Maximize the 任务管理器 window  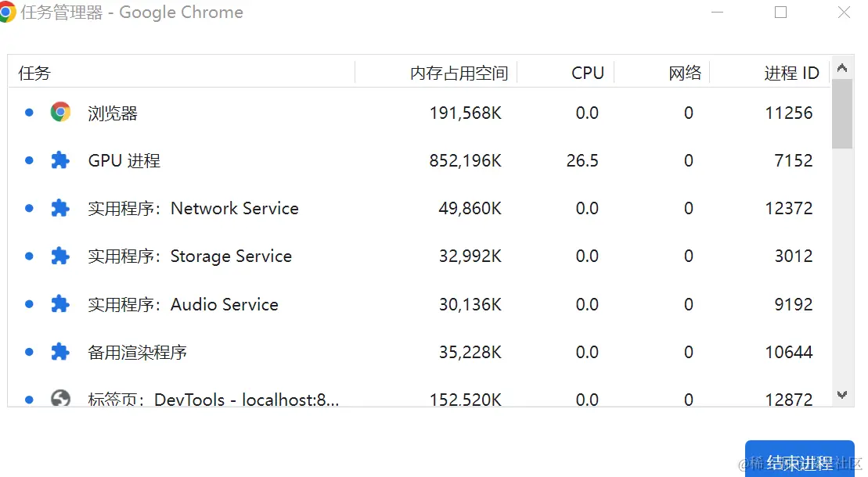(780, 13)
